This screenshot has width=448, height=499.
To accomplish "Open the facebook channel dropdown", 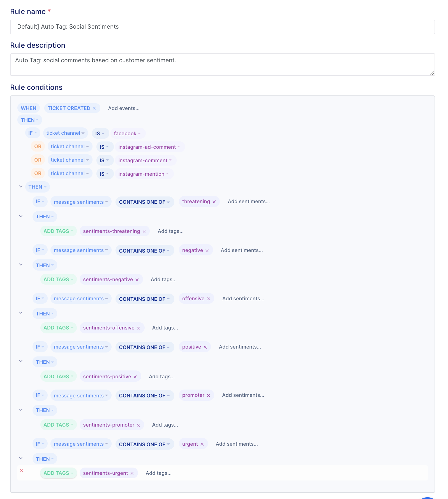I will pyautogui.click(x=128, y=134).
